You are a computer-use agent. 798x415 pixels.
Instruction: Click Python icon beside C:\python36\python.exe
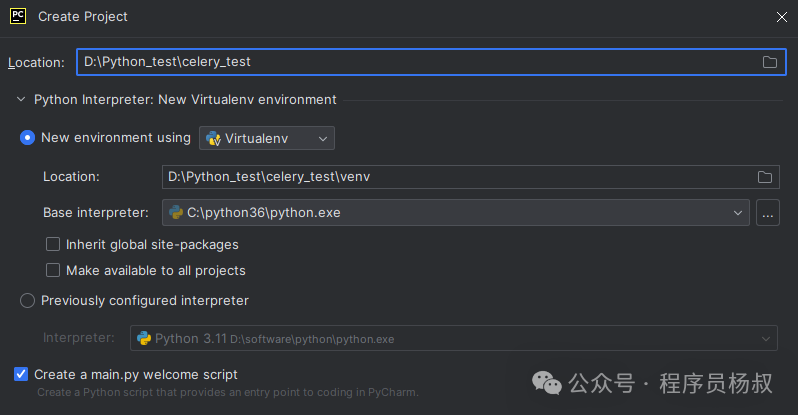(x=176, y=212)
